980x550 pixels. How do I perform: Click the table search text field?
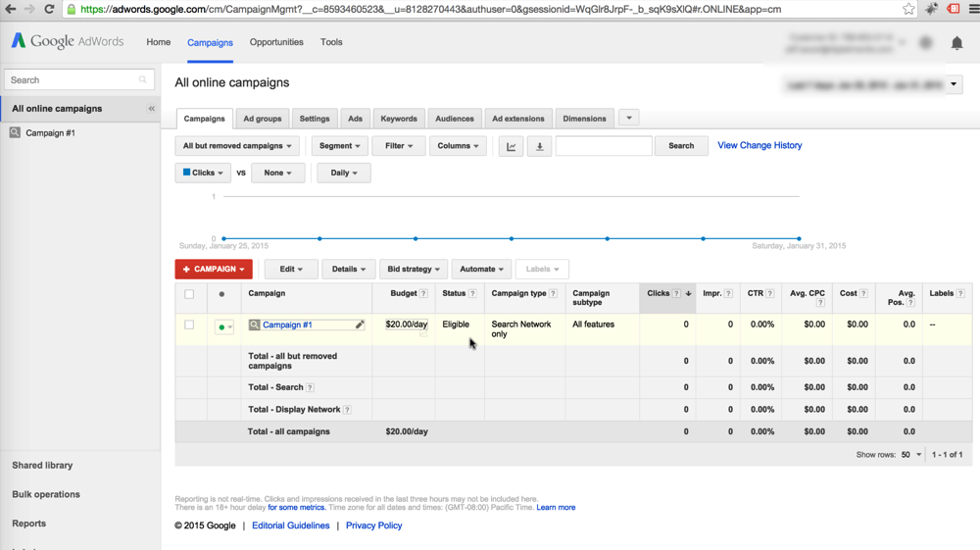pos(604,146)
